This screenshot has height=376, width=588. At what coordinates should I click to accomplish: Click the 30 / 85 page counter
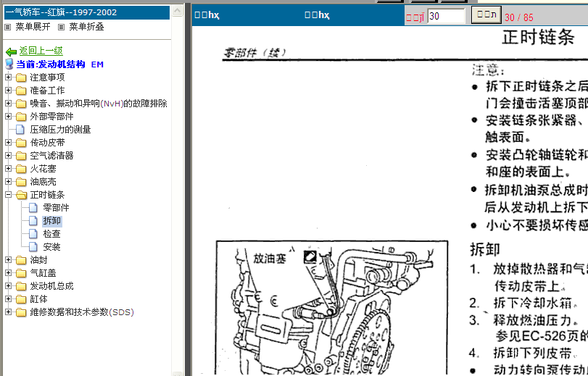tap(518, 17)
